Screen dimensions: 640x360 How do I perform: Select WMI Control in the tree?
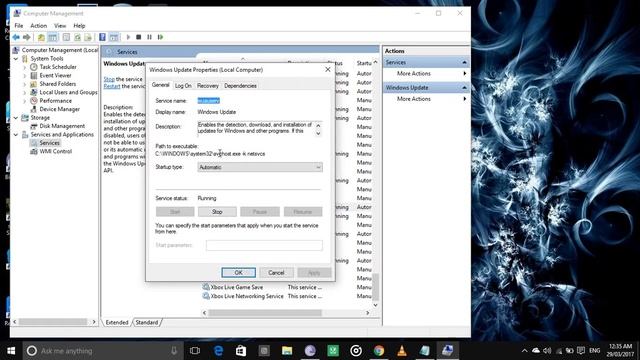coord(56,151)
